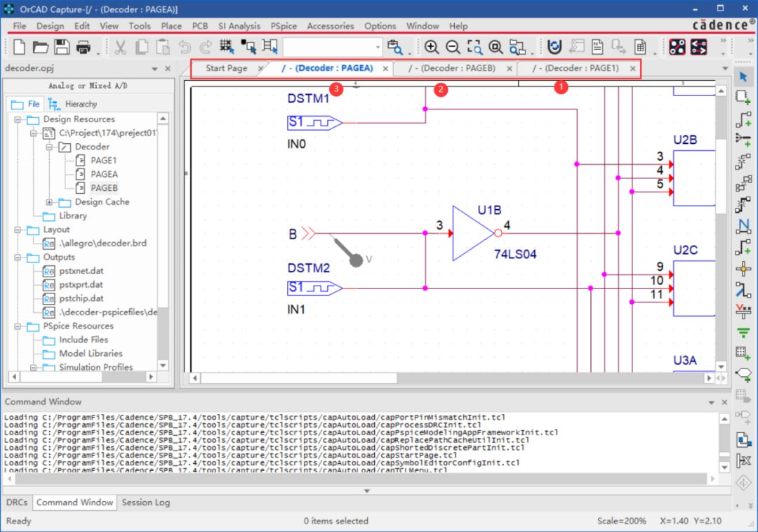Open the PSpice menu
Image resolution: width=758 pixels, height=532 pixels.
[x=284, y=26]
